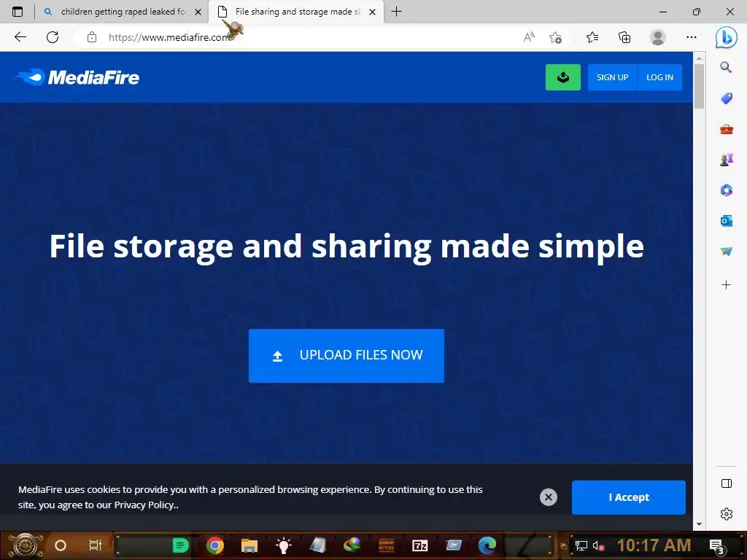Add a sidebar app with plus icon

pos(726,285)
